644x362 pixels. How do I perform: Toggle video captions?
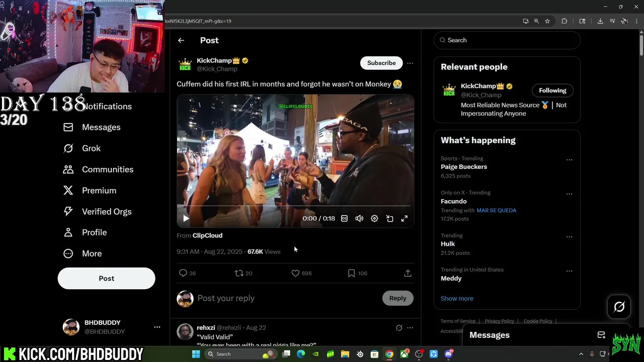344,218
